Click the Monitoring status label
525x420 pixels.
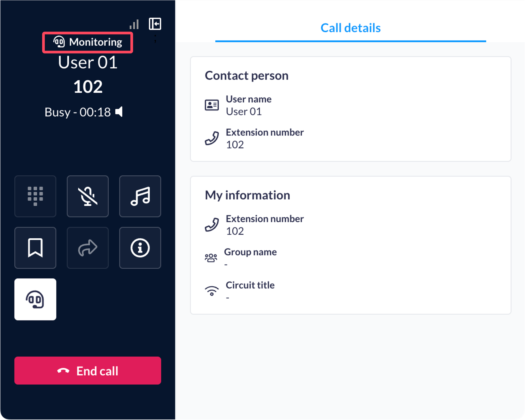click(x=88, y=42)
